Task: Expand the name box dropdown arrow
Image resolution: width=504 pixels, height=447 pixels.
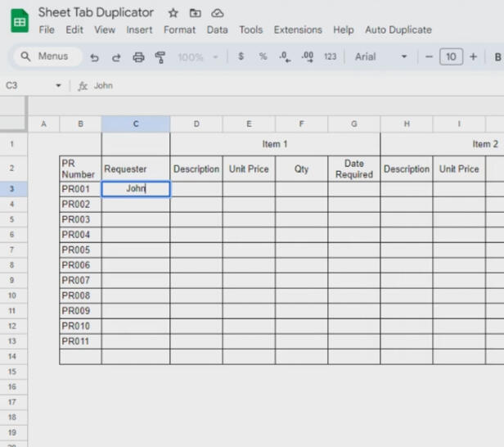Action: [x=58, y=86]
